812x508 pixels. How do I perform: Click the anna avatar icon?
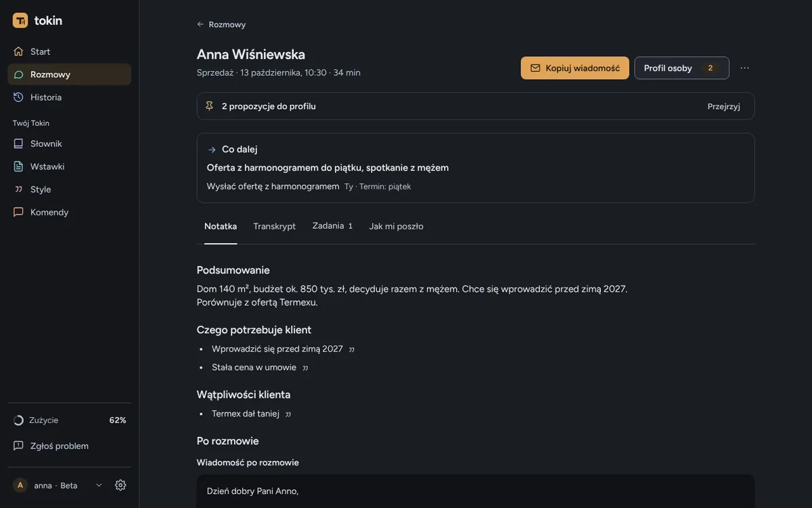tap(20, 485)
